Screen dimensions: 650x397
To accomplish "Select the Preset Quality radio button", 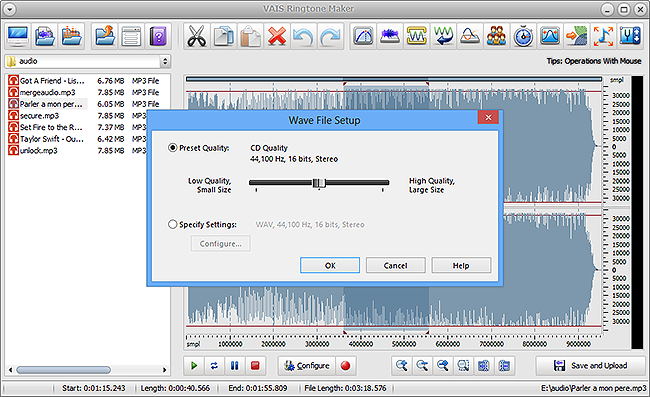I will [x=172, y=148].
